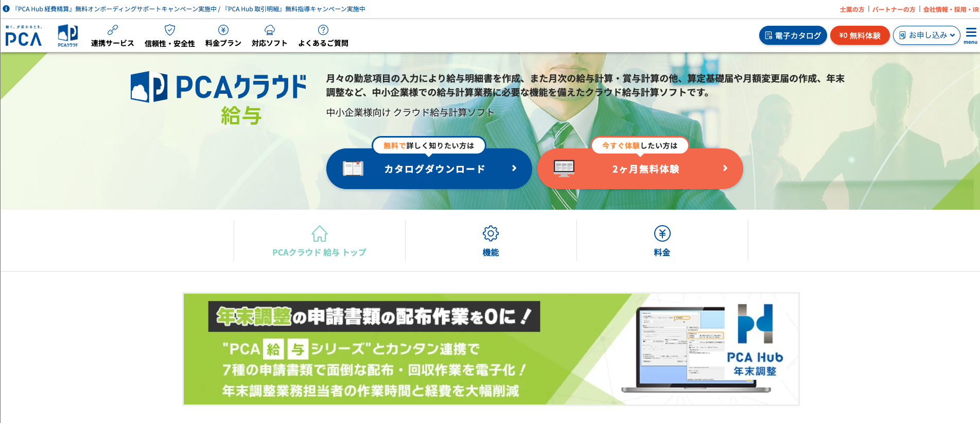
Task: Click the cloud monitor icon above 対応ソフト
Action: tap(270, 30)
